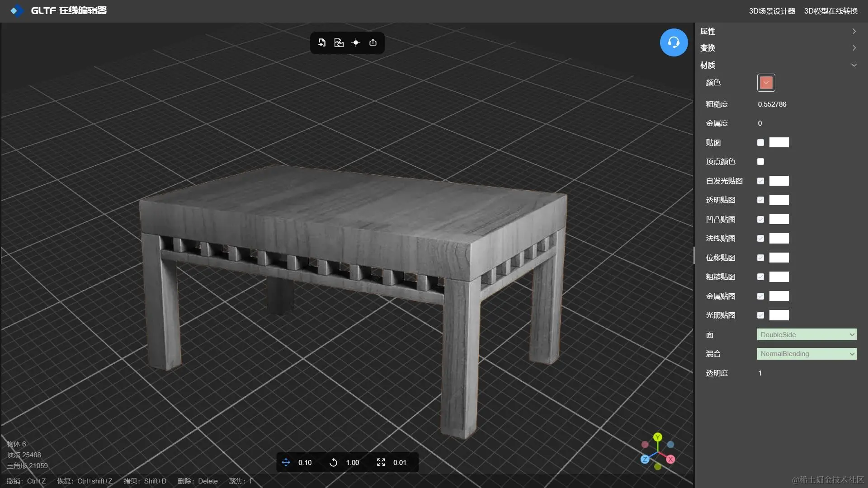This screenshot has width=868, height=488.
Task: Click the 三角形 21059 statistic text
Action: 27,465
